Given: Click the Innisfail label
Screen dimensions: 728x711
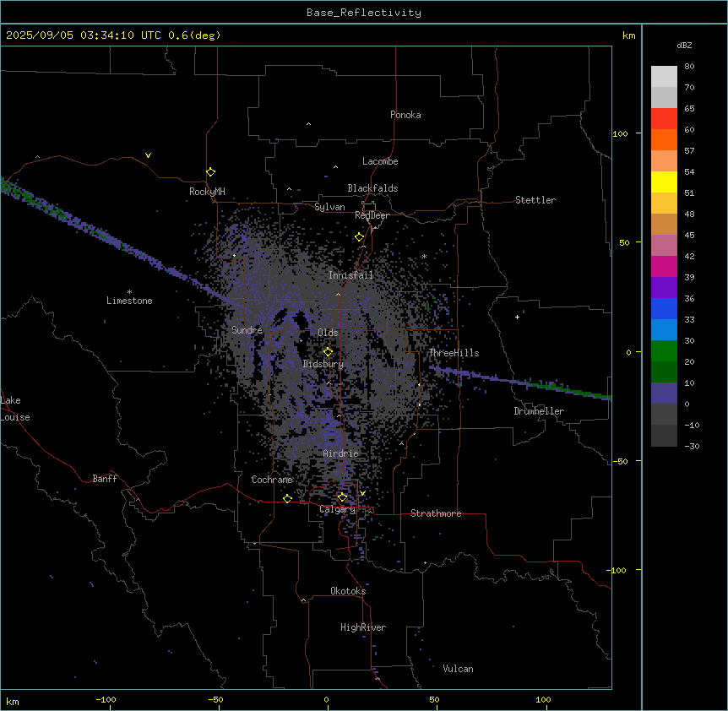Looking at the screenshot, I should pos(350,275).
